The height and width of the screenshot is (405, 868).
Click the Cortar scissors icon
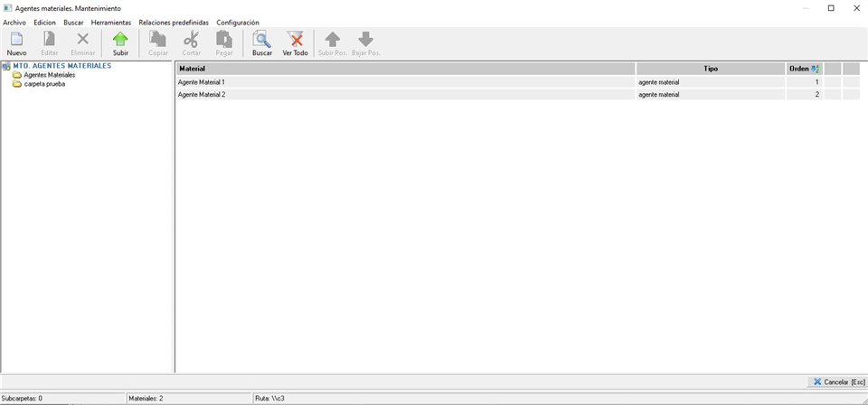click(191, 39)
